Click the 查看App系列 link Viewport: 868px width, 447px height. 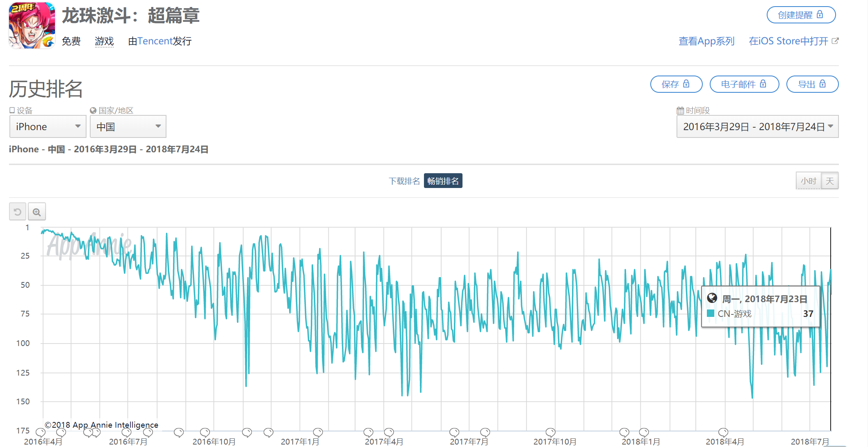click(706, 41)
